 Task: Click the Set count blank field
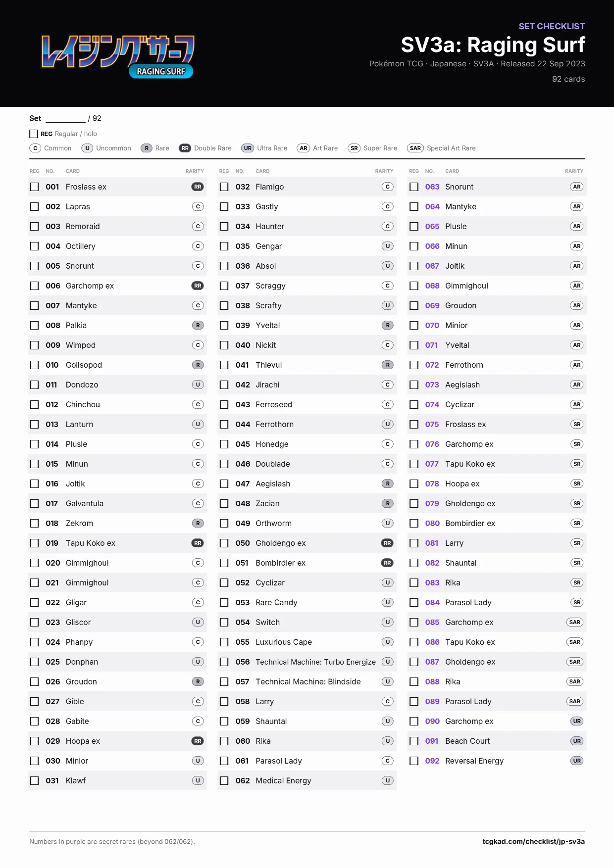point(65,118)
